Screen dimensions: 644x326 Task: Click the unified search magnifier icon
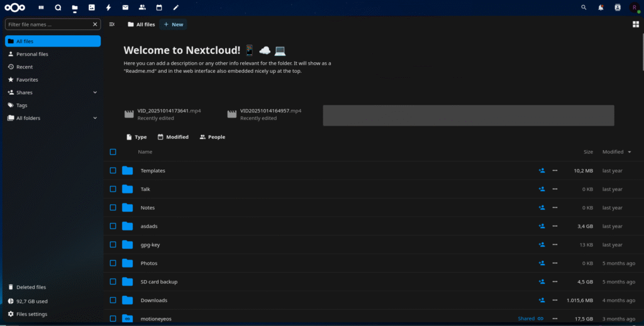(584, 8)
